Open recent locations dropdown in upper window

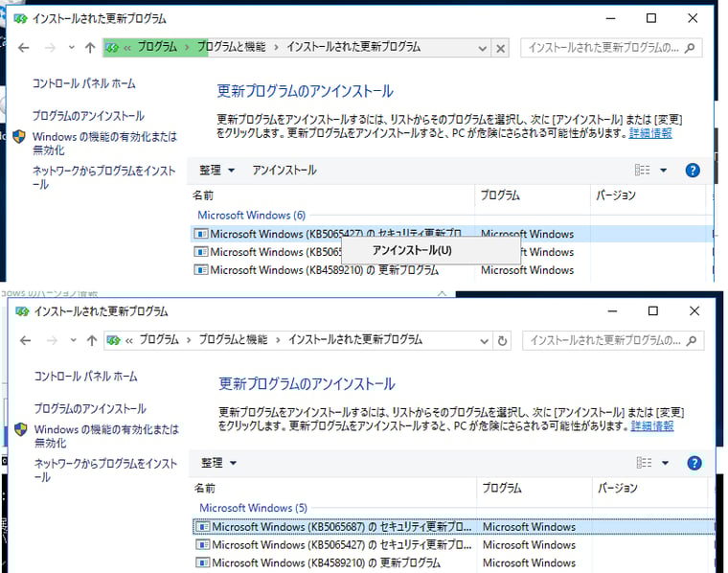[x=71, y=47]
